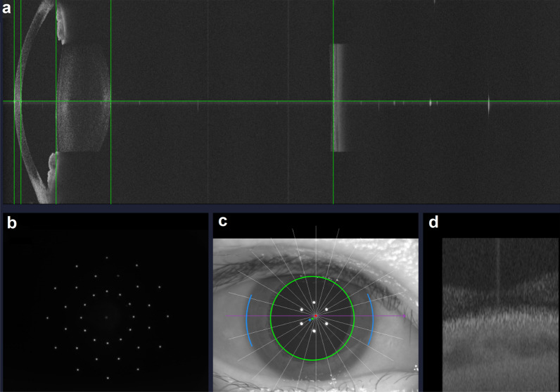The image size is (560, 392).
Task: Click the panel label "a"
Action: click(8, 8)
